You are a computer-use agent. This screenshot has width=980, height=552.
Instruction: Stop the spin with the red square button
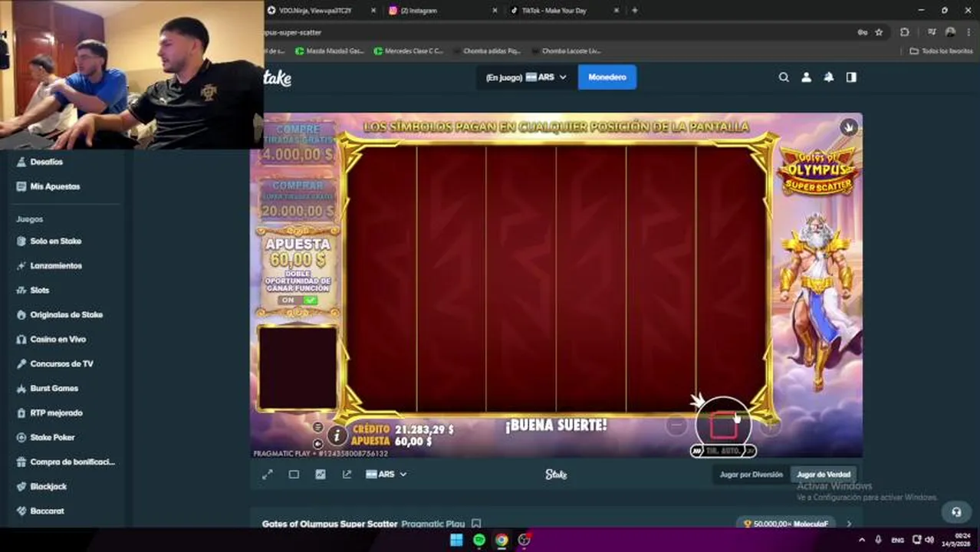[x=723, y=426]
